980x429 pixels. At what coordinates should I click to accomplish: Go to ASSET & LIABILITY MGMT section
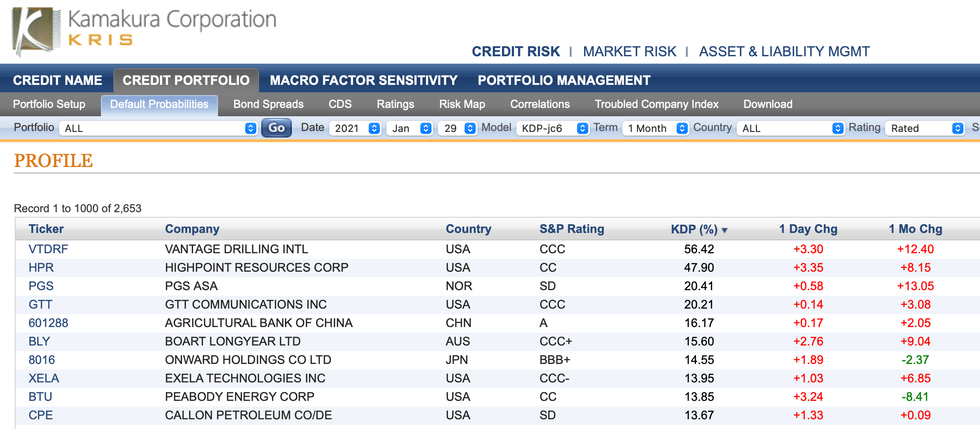pos(785,51)
